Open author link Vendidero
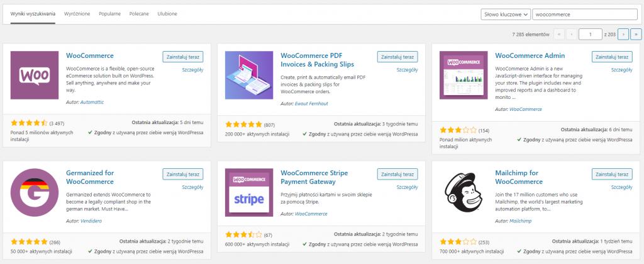This screenshot has width=644, height=264. coord(91,221)
